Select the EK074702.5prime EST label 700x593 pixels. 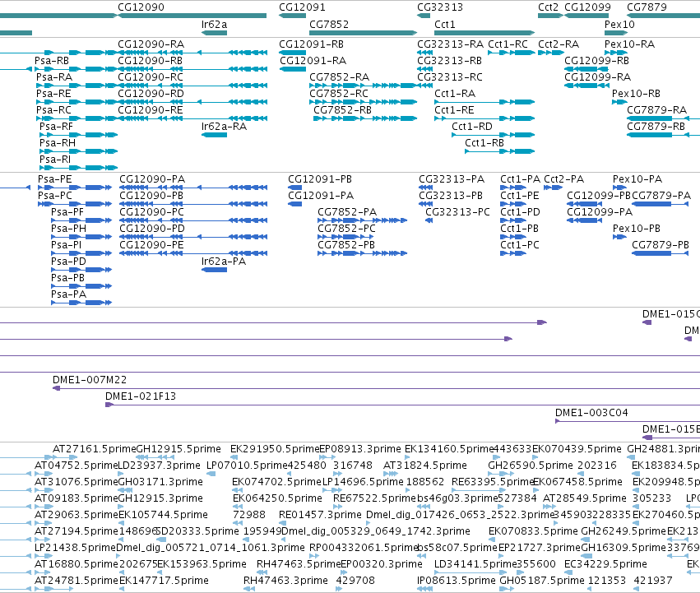pyautogui.click(x=276, y=482)
